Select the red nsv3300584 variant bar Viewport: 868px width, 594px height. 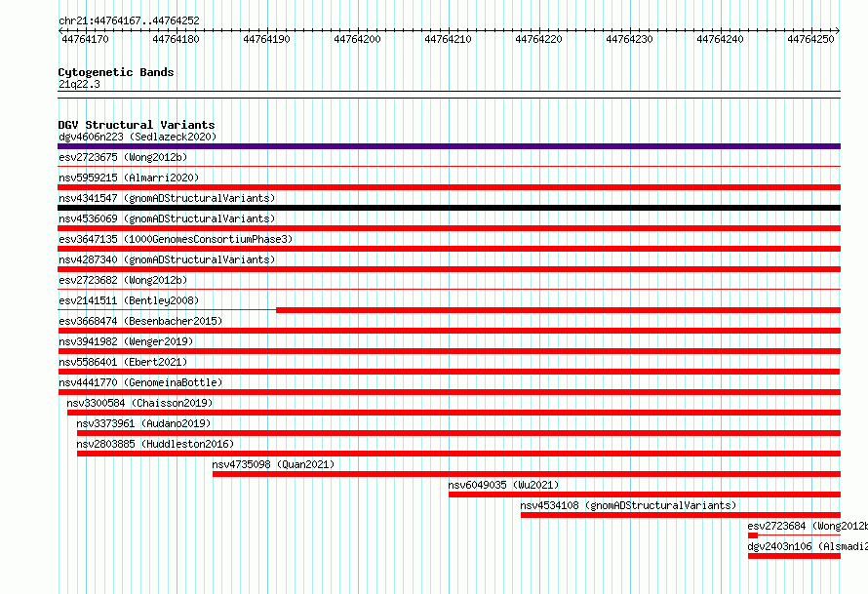(x=454, y=413)
